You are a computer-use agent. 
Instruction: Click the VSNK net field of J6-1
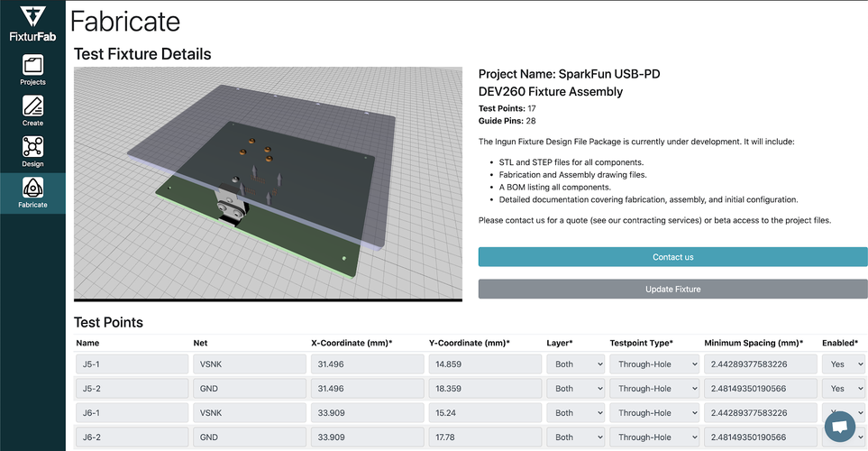point(250,413)
